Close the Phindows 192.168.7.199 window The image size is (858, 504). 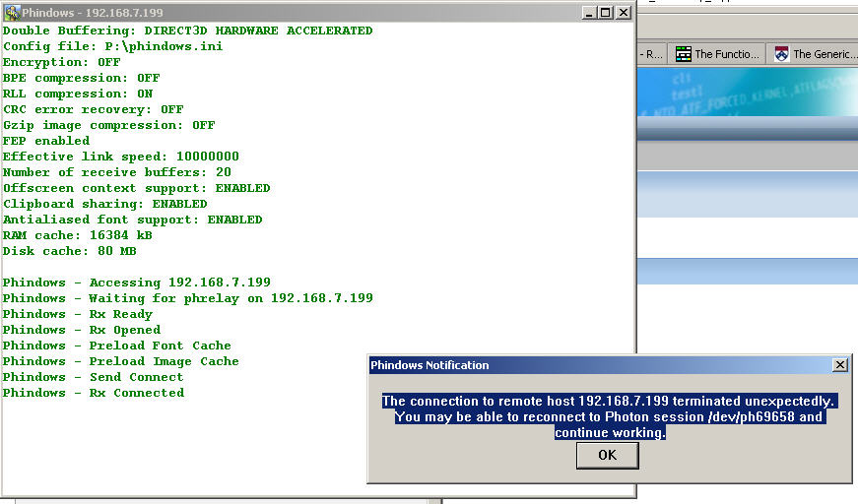624,13
